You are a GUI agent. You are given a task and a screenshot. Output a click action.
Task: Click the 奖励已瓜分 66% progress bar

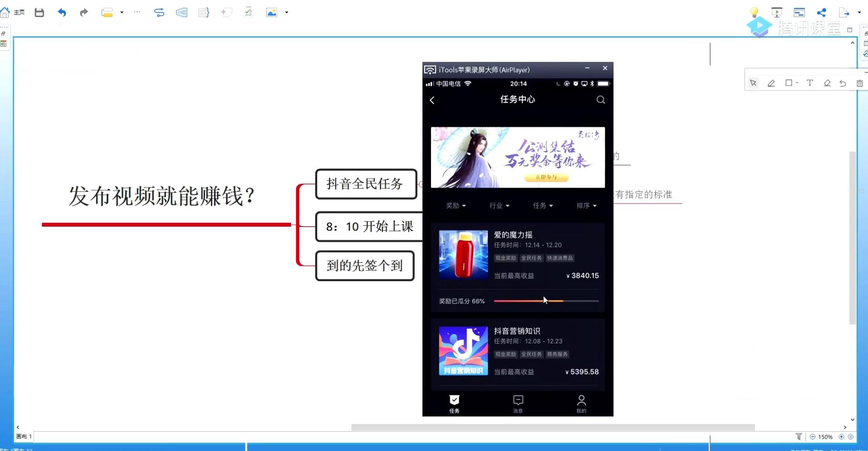[546, 301]
